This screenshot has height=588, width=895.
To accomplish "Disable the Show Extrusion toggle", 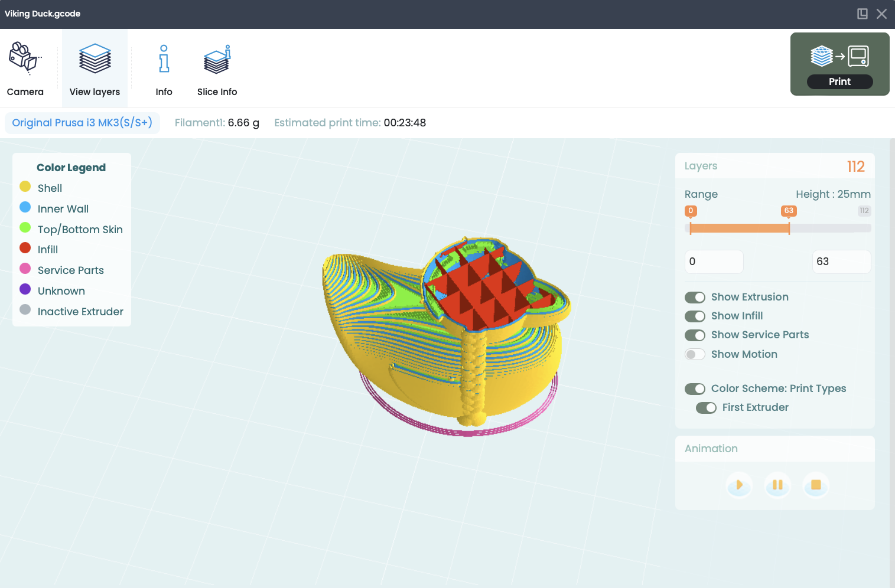I will click(x=695, y=297).
